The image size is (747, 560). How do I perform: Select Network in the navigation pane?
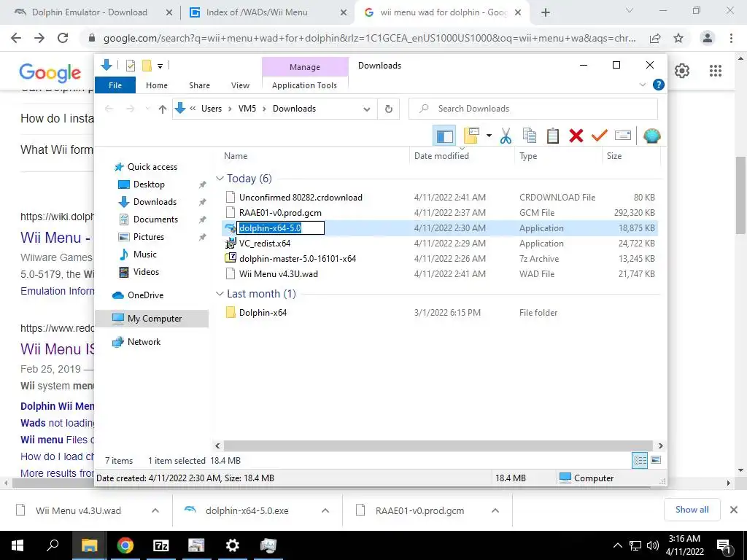144,342
